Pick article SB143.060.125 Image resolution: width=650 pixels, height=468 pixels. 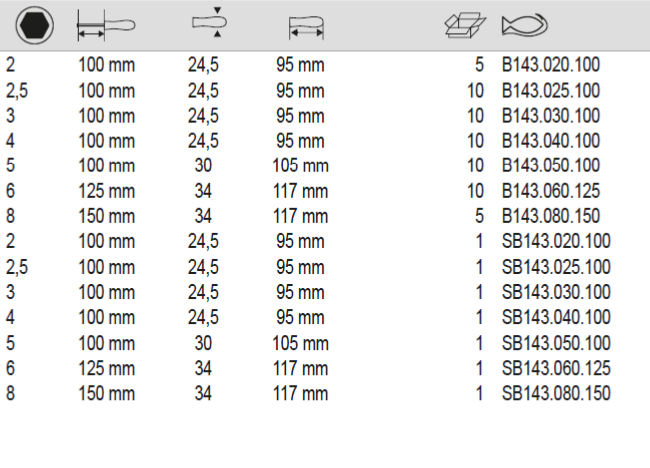click(555, 368)
